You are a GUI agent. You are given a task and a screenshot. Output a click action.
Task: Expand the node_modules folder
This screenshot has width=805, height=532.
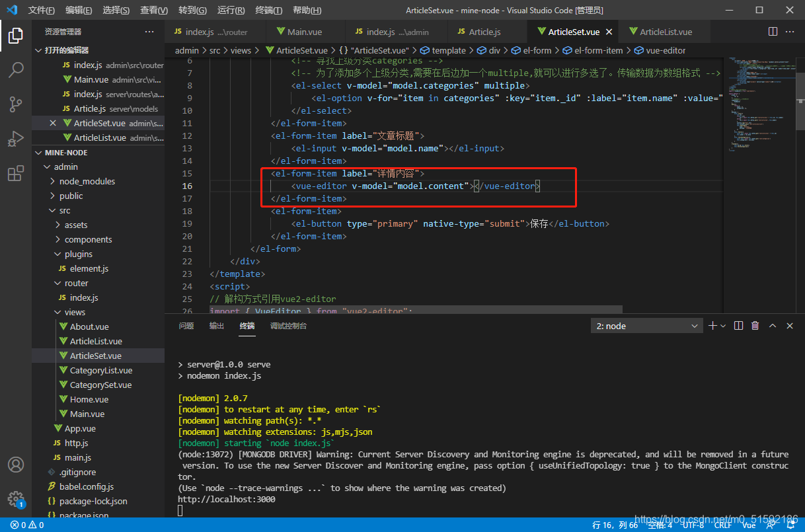click(x=87, y=182)
